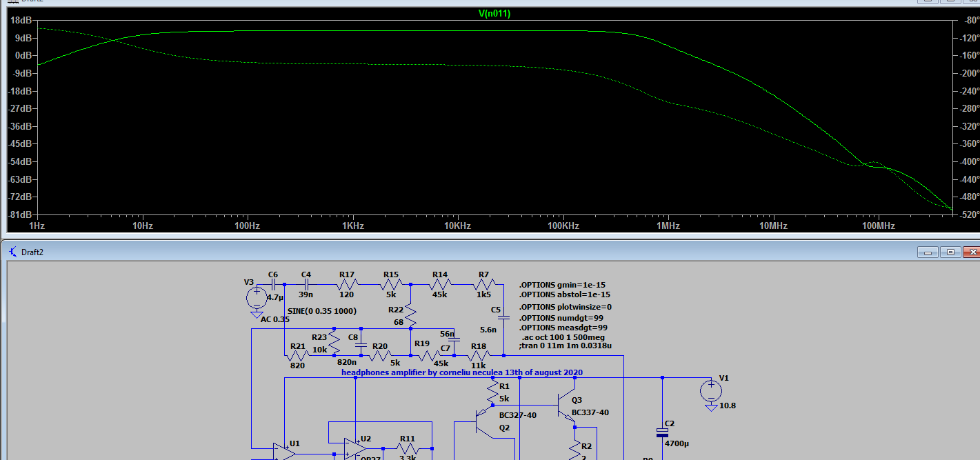This screenshot has height=460, width=980.
Task: Select resistor R14 symbol
Action: pyautogui.click(x=440, y=283)
